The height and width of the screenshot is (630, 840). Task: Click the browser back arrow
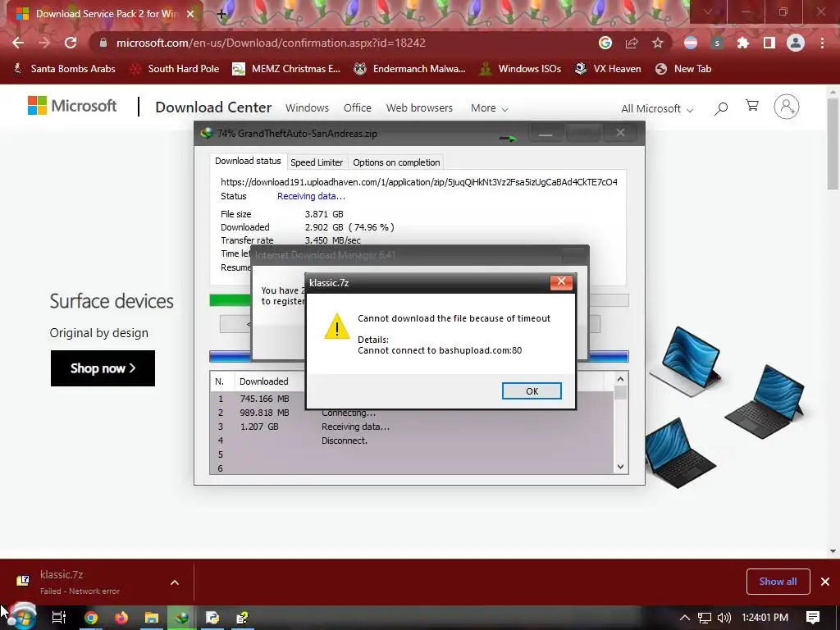click(18, 43)
